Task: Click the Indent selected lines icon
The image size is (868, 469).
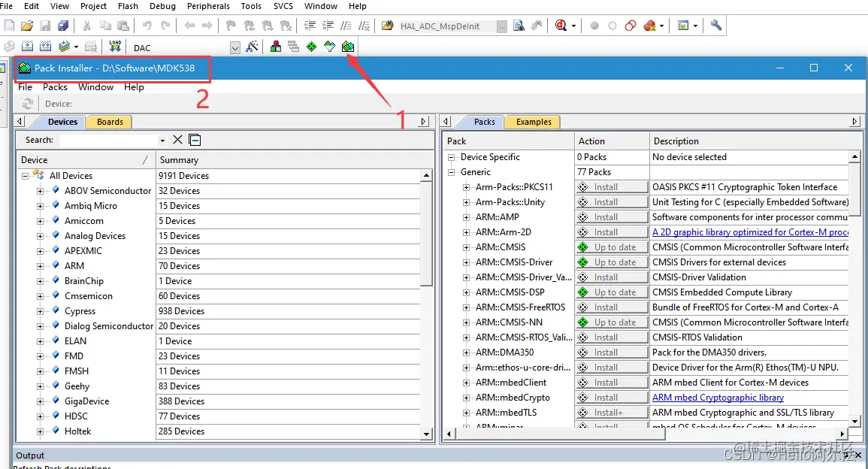Action: click(310, 26)
